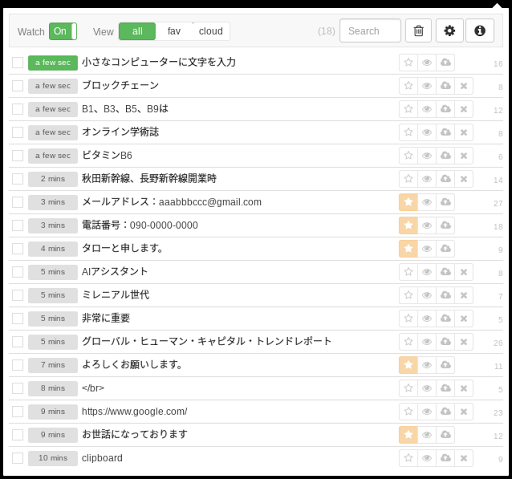Click the Search input field
The image size is (512, 479).
(370, 31)
